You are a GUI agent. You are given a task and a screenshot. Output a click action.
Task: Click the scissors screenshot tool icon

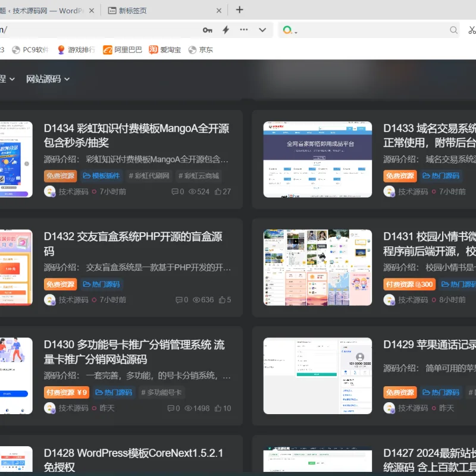[x=472, y=30]
